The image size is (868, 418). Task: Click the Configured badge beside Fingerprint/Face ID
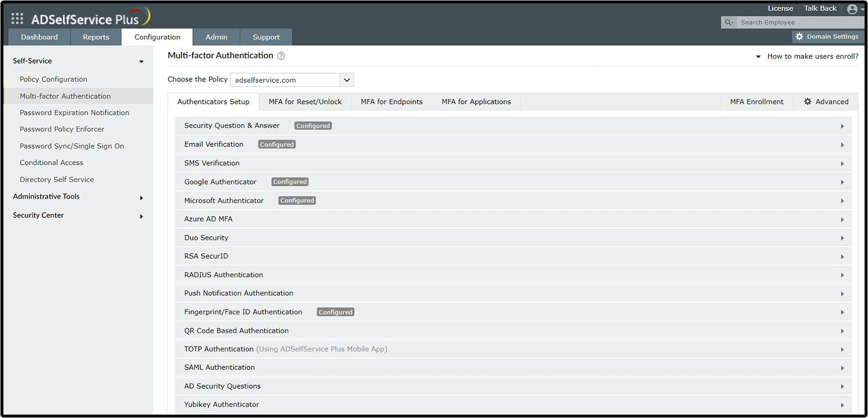pos(336,312)
